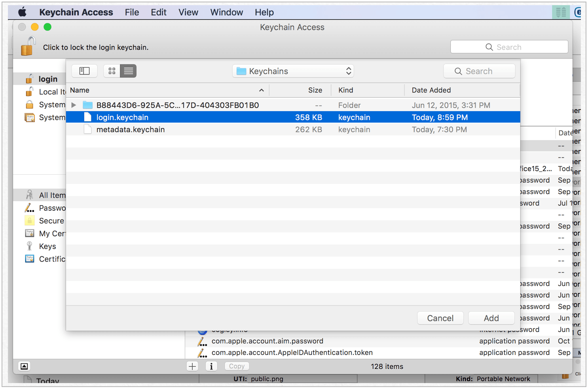Click the 262 KB size cell
This screenshot has width=588, height=389.
coord(309,130)
